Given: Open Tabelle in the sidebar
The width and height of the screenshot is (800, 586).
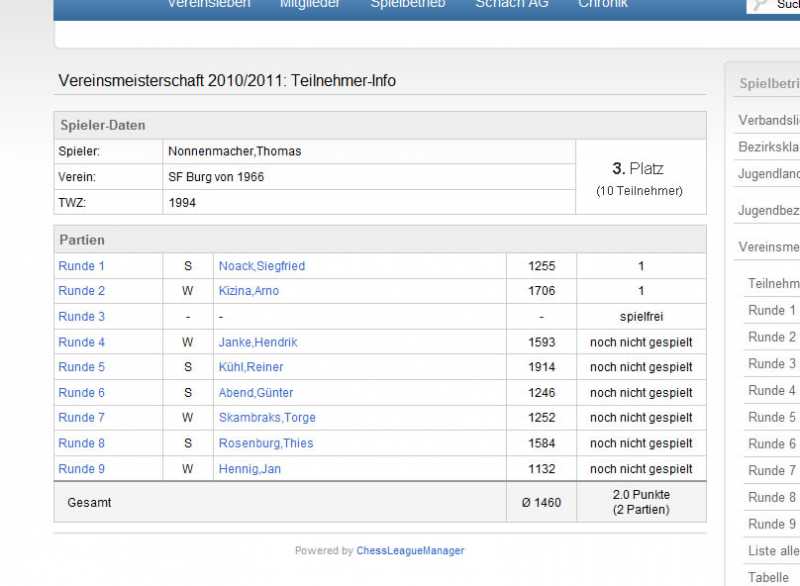Looking at the screenshot, I should click(768, 578).
